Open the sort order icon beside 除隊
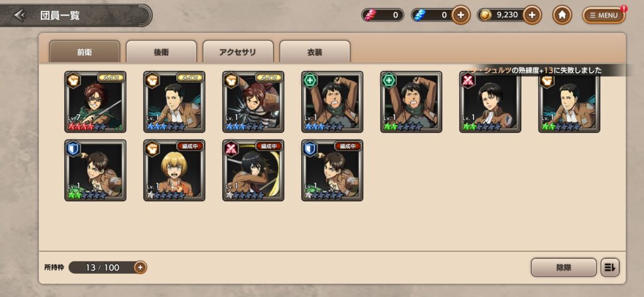This screenshot has width=644, height=297. pyautogui.click(x=610, y=267)
